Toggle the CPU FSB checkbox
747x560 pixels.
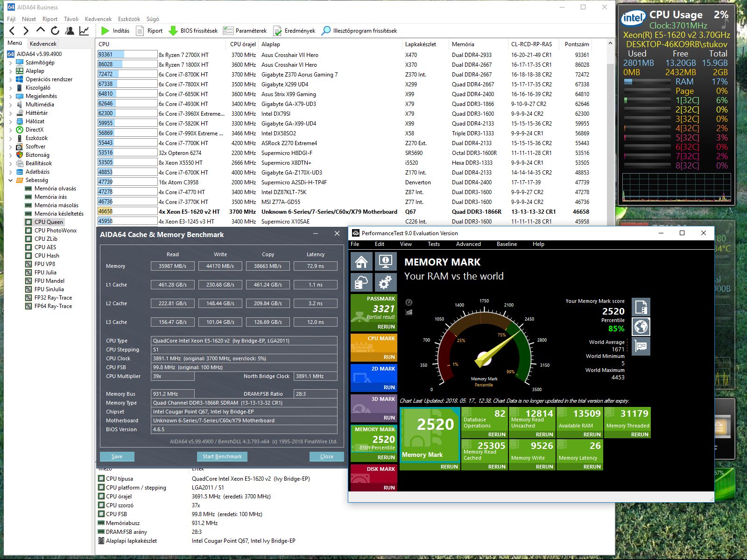pos(101,514)
